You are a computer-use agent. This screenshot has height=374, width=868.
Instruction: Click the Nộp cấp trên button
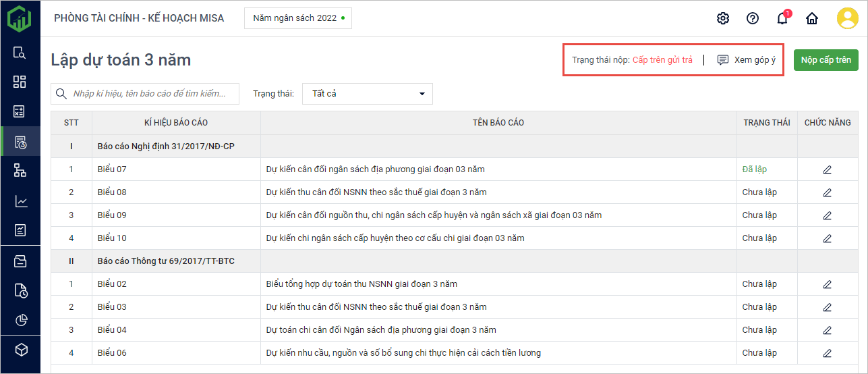(x=826, y=59)
